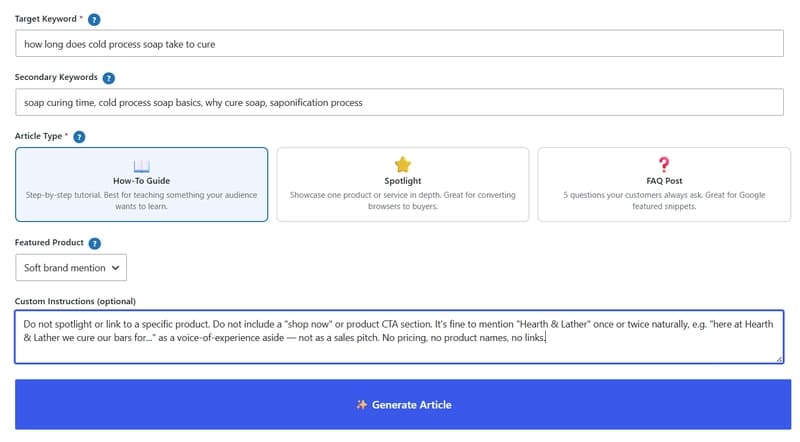Click the FAQ Post description text
The image size is (800, 442).
(664, 201)
